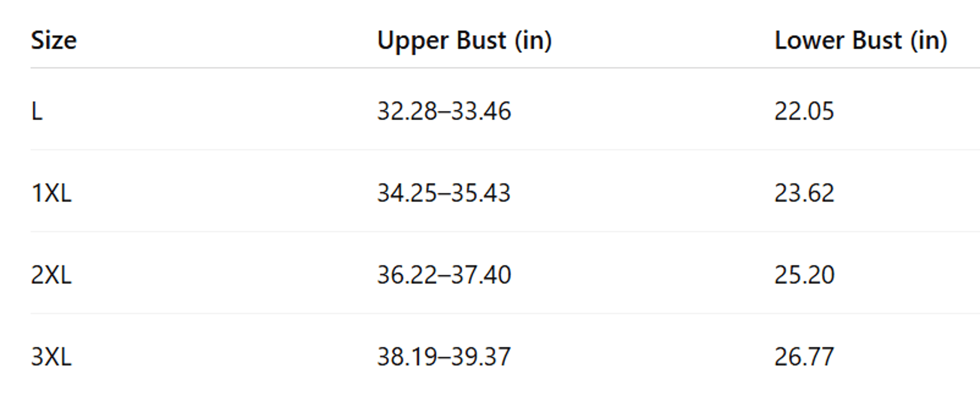Click the Size column header

pos(54,40)
